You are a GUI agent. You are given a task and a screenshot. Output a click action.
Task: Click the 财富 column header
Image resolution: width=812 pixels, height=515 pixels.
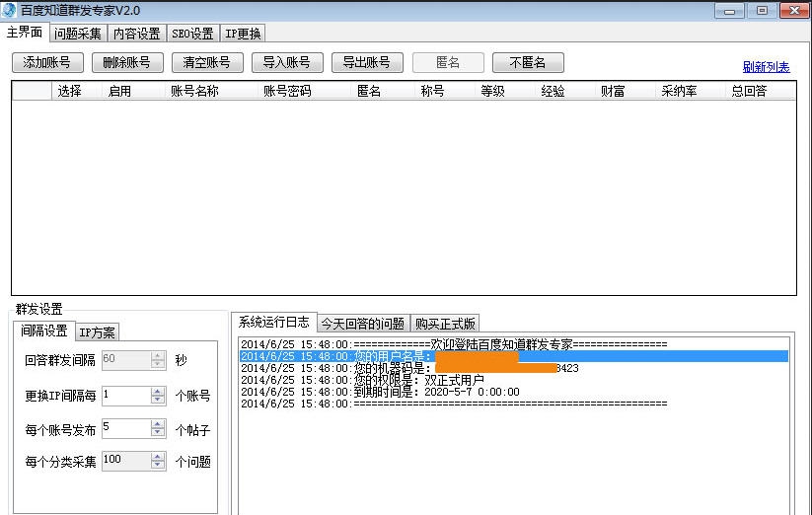624,91
